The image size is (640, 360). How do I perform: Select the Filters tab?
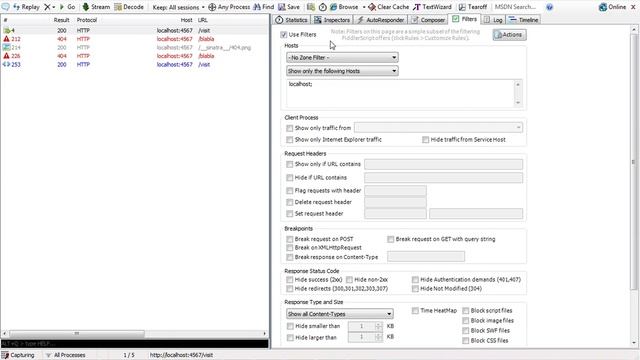464,19
